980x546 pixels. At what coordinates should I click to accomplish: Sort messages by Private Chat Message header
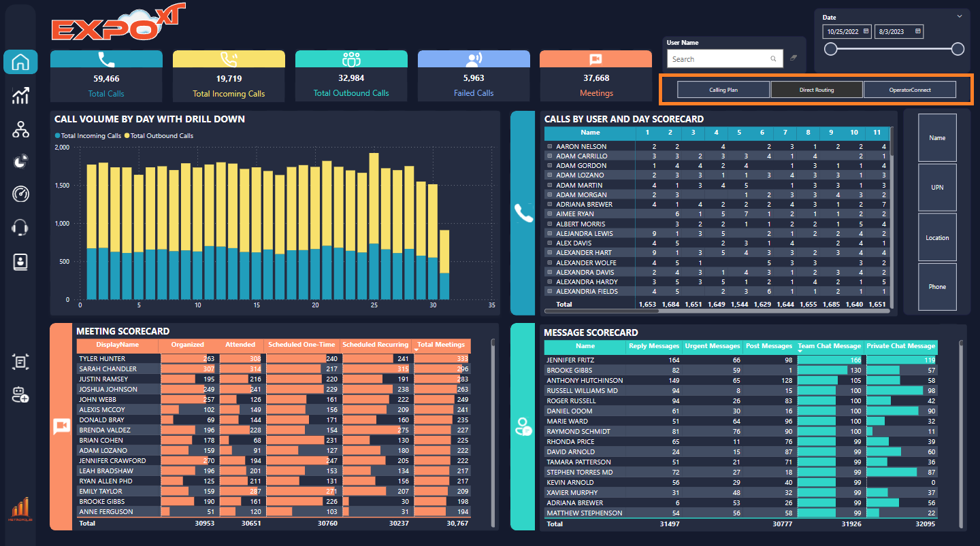click(902, 346)
